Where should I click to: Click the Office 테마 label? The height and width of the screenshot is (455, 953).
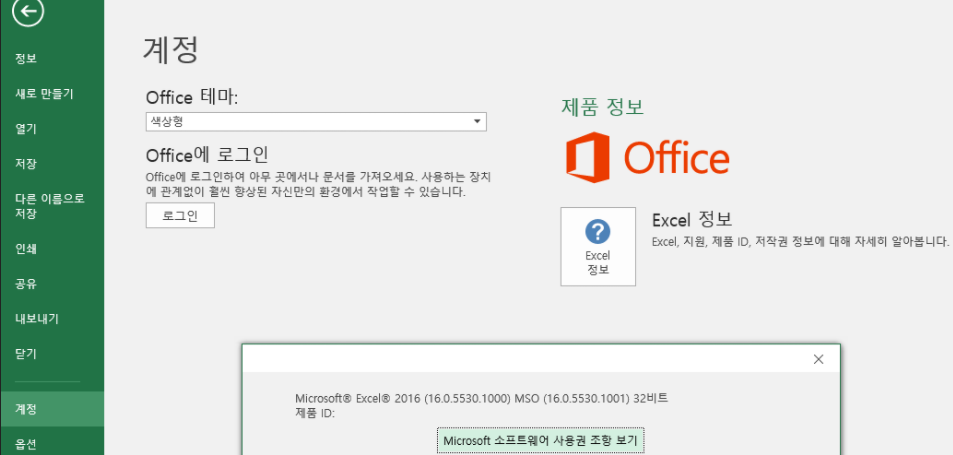192,97
